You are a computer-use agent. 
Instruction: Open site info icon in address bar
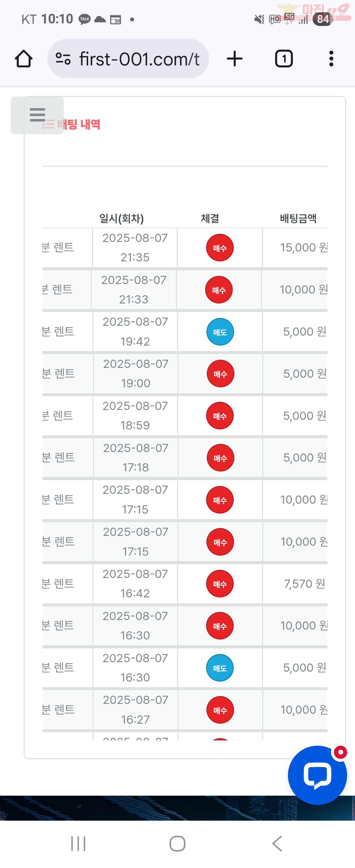(x=63, y=59)
